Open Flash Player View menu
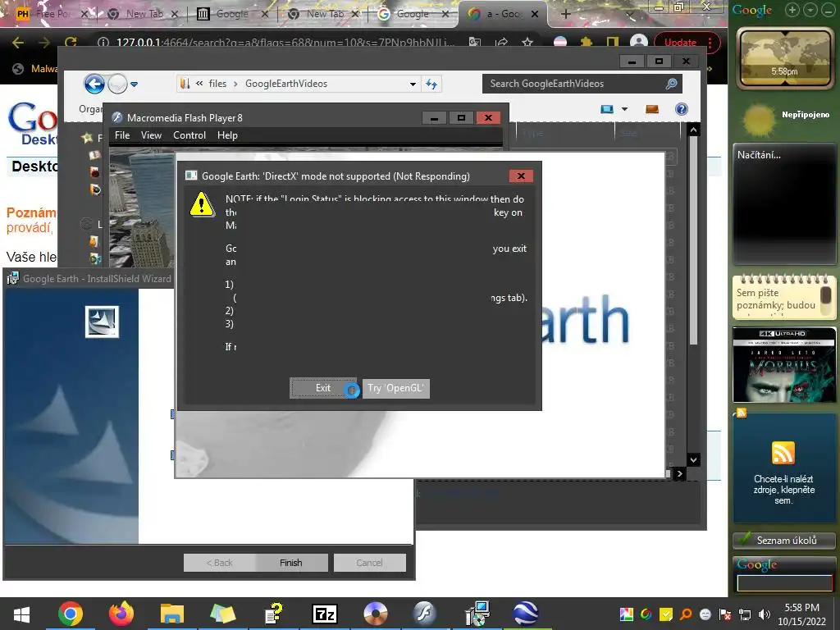Image resolution: width=840 pixels, height=630 pixels. [x=151, y=135]
